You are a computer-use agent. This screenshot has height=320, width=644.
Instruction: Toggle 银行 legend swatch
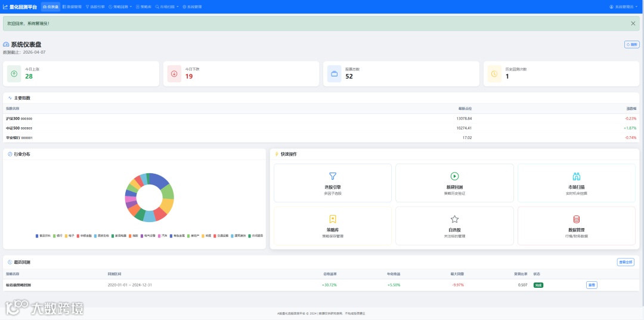click(54, 236)
